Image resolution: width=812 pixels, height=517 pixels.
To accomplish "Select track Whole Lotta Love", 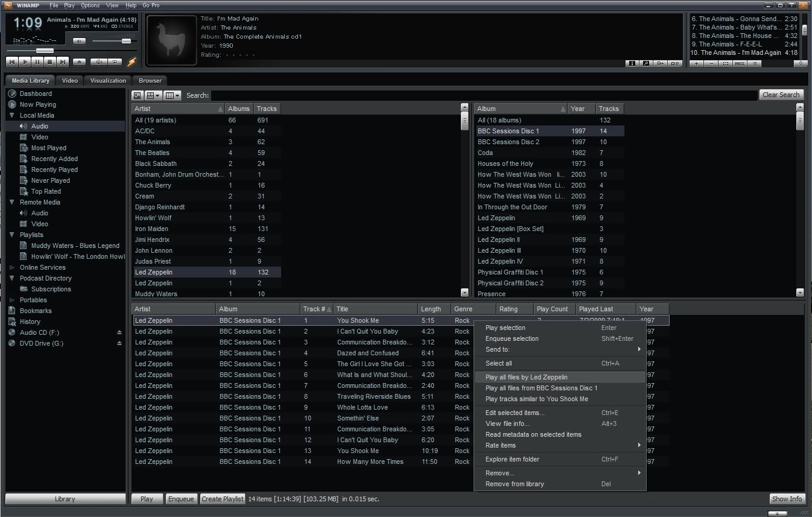I will pos(401,407).
